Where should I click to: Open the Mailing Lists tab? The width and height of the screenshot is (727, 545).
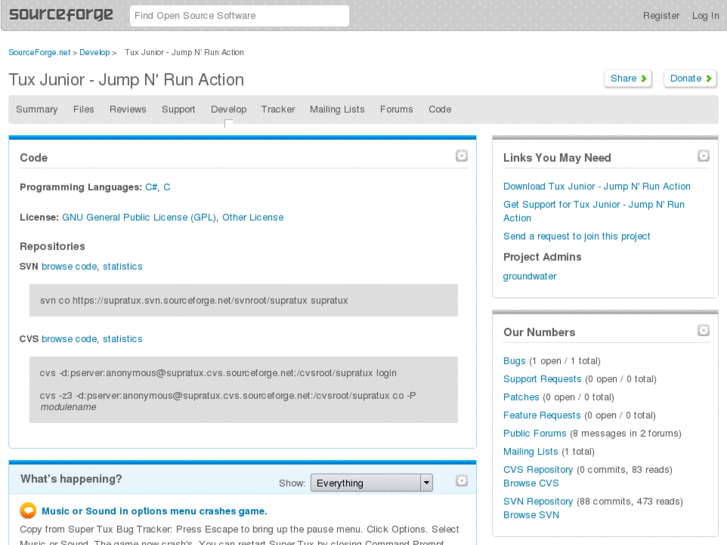pyautogui.click(x=337, y=109)
